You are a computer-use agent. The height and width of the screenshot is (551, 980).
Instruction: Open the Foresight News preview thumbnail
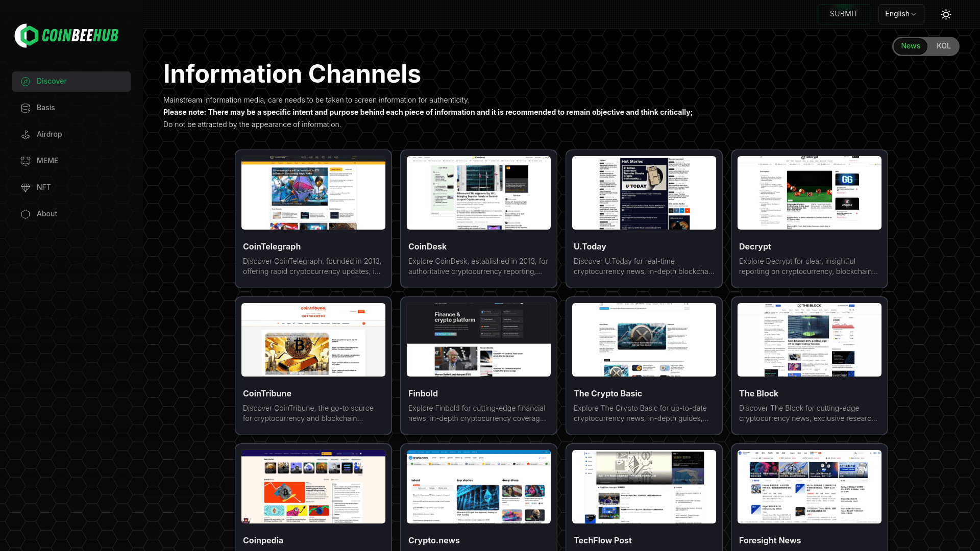[810, 487]
